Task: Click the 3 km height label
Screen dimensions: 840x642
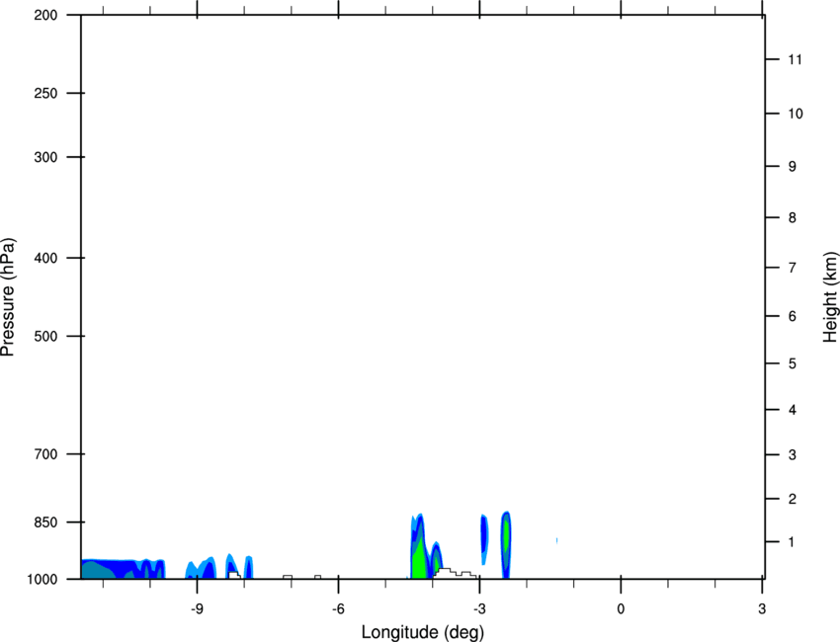Action: click(793, 455)
